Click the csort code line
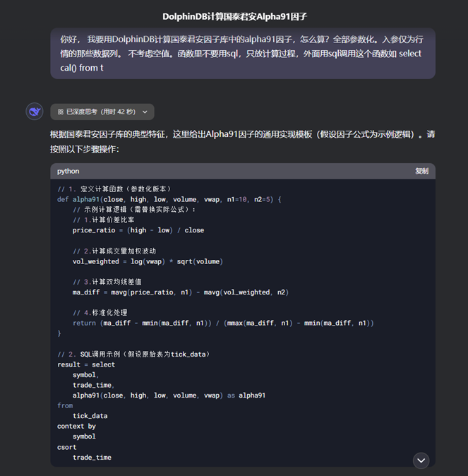This screenshot has width=468, height=476. pyautogui.click(x=67, y=447)
